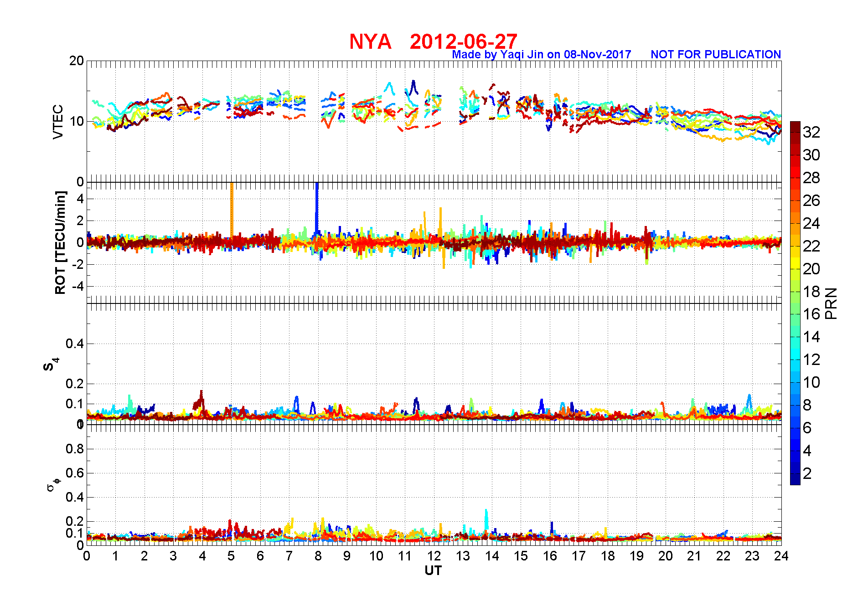Click the colorbar tick label "6"
The width and height of the screenshot is (868, 606).
(807, 428)
